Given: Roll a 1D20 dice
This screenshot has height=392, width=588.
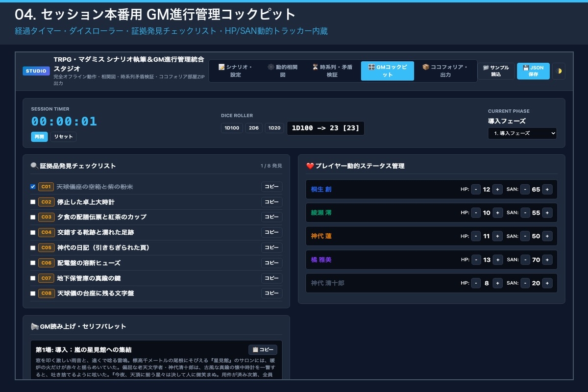Looking at the screenshot, I should coord(274,128).
